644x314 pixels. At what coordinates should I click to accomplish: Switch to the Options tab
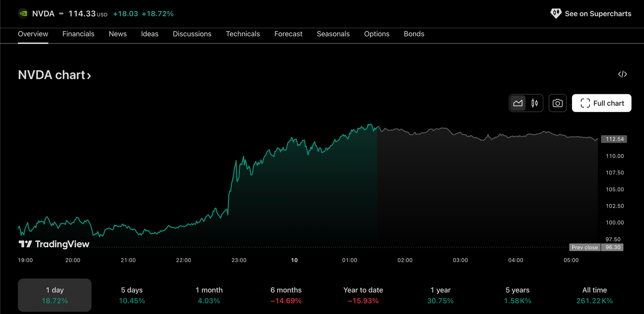click(x=377, y=34)
